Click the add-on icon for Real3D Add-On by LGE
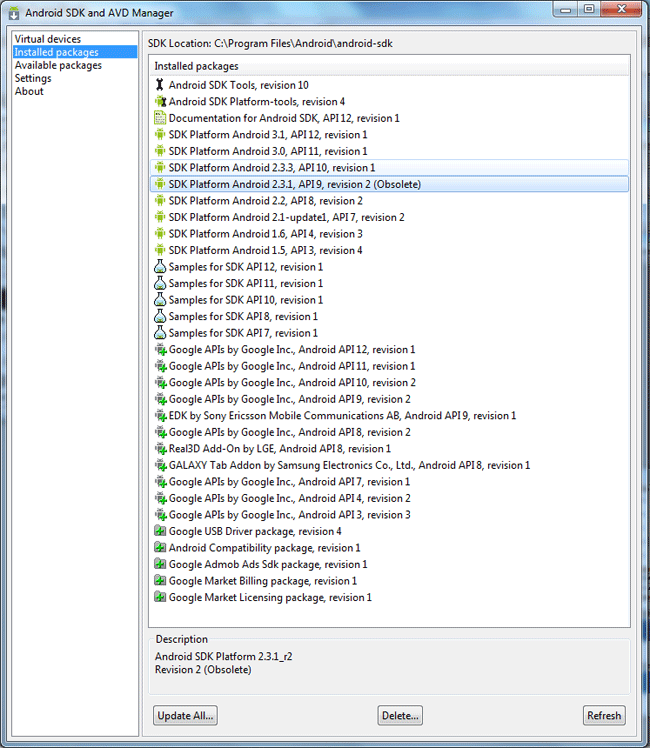The height and width of the screenshot is (748, 650). pos(161,449)
